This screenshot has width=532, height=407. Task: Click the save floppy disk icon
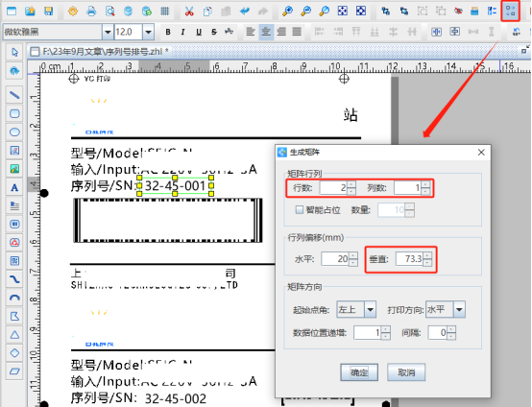click(49, 12)
